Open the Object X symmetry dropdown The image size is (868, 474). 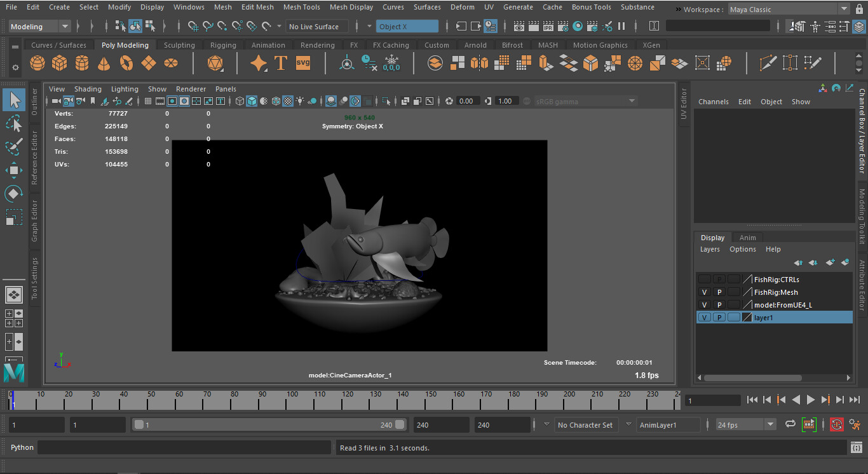(x=407, y=26)
